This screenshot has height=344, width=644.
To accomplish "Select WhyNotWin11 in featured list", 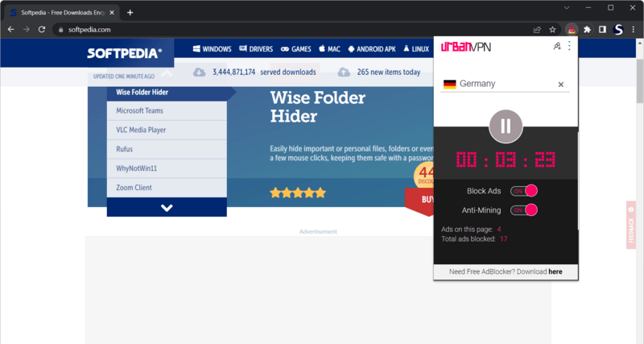I will click(167, 168).
